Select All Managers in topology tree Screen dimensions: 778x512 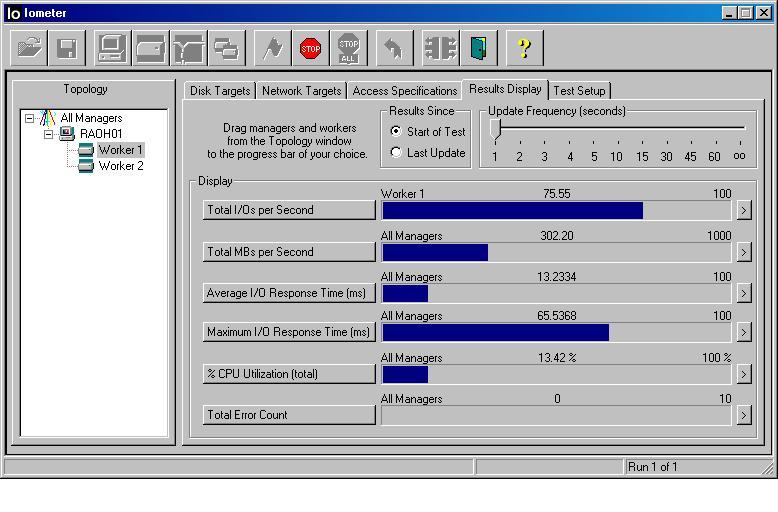(91, 118)
